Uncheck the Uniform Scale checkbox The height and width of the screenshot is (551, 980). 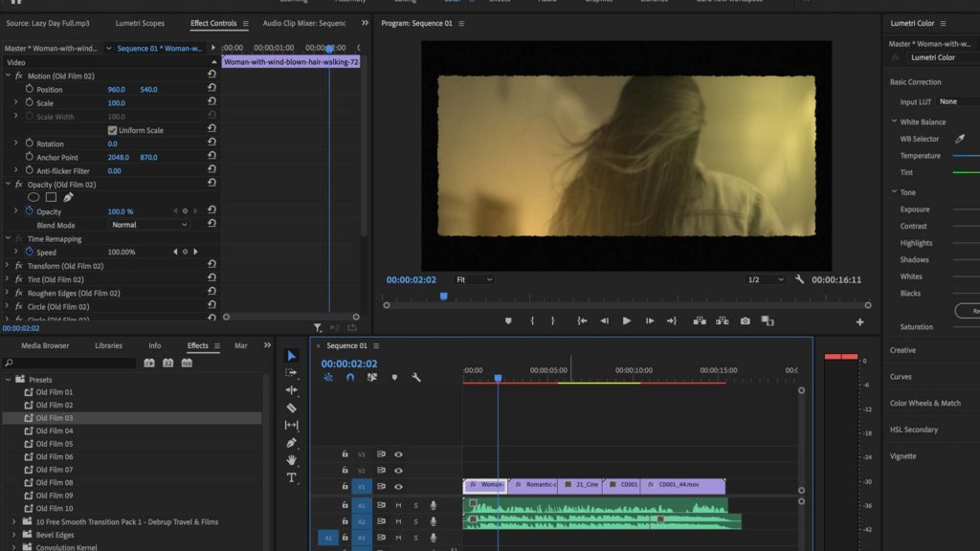[x=112, y=130]
